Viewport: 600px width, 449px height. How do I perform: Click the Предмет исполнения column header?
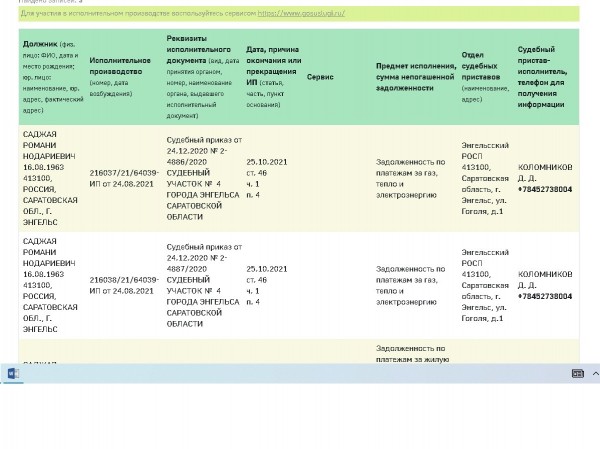coord(415,77)
